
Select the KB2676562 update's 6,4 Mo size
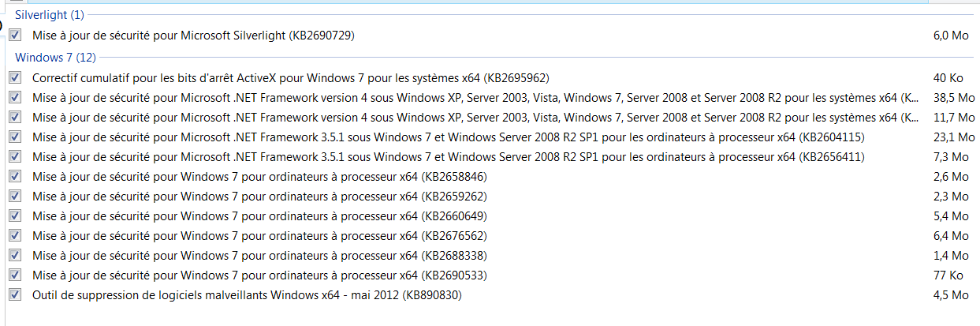click(x=950, y=236)
